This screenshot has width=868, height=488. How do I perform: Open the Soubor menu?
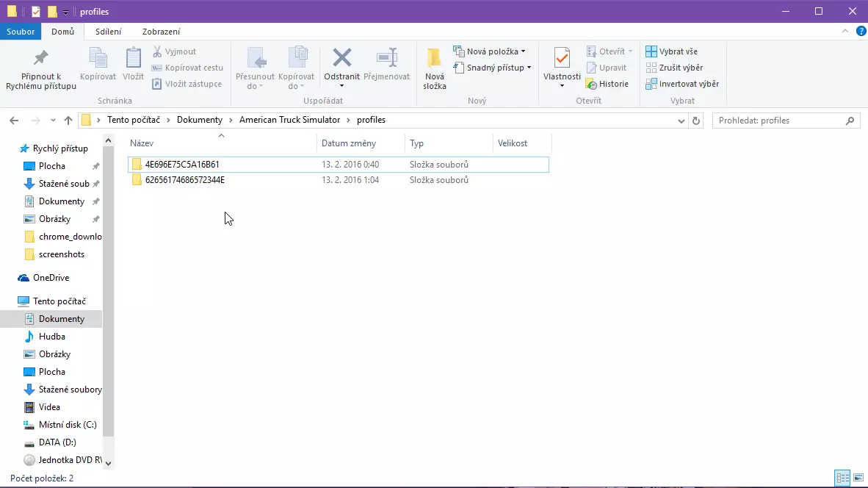[21, 32]
